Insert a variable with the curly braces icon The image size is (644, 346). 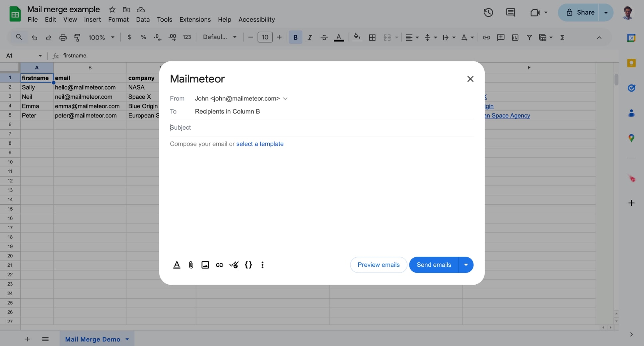(248, 265)
